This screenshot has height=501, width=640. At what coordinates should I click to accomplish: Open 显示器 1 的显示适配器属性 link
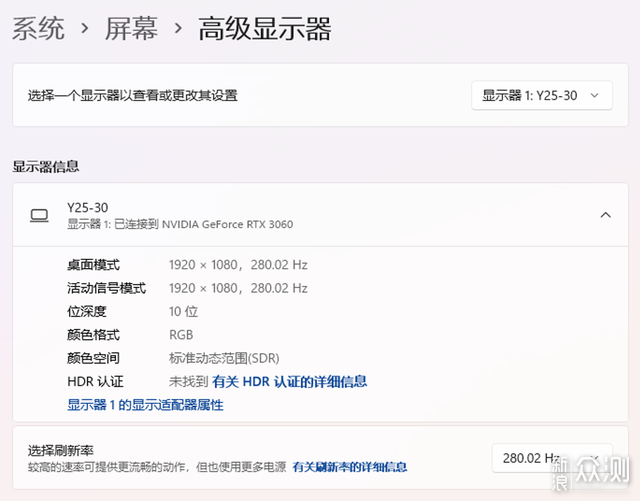coord(145,405)
